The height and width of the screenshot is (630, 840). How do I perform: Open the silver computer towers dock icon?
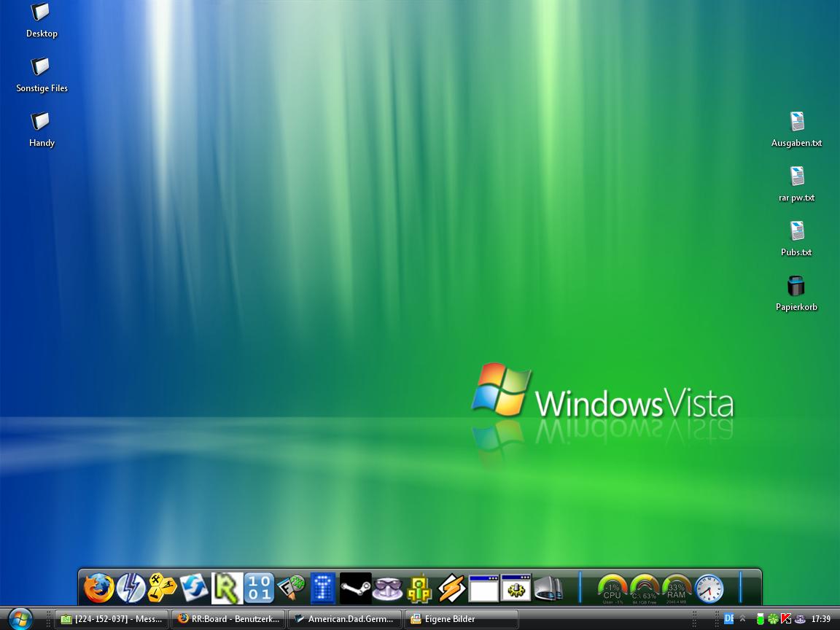click(x=548, y=588)
